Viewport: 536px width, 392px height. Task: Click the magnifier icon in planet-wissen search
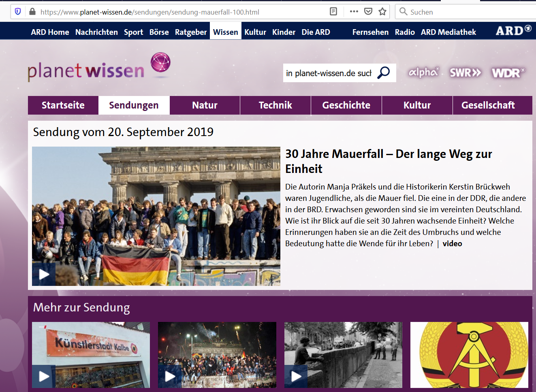pyautogui.click(x=384, y=73)
